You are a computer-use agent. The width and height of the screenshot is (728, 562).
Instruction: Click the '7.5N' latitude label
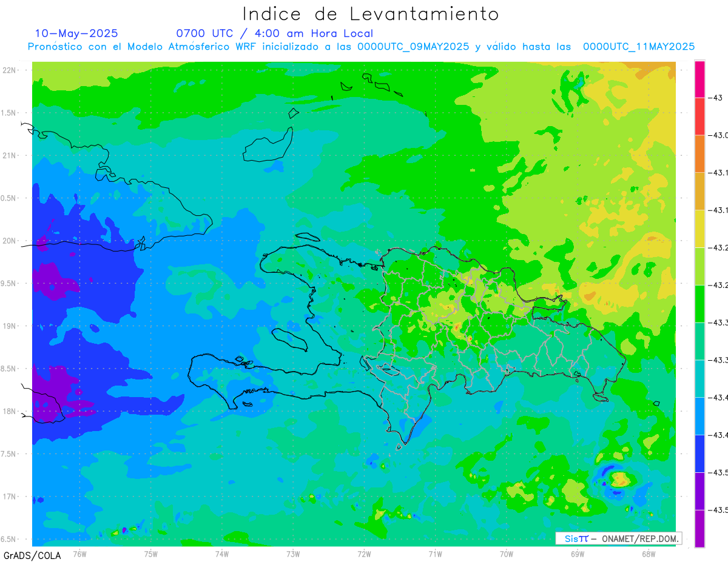[9, 454]
